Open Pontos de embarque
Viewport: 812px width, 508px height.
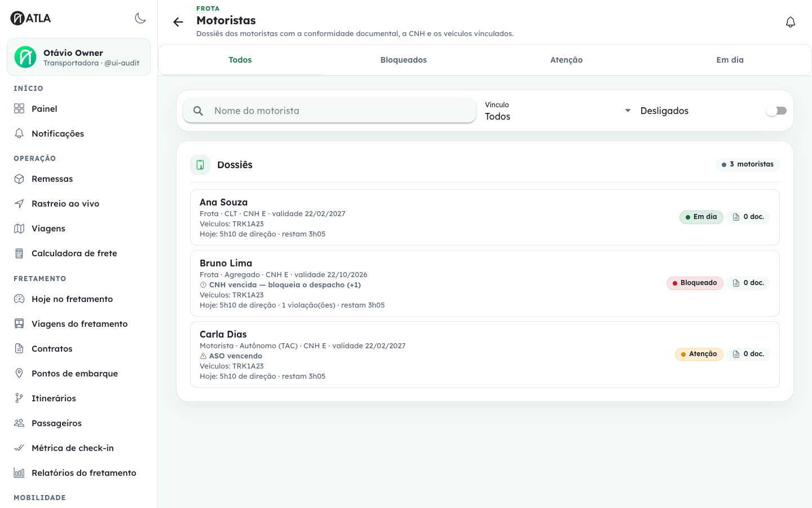tap(78, 374)
